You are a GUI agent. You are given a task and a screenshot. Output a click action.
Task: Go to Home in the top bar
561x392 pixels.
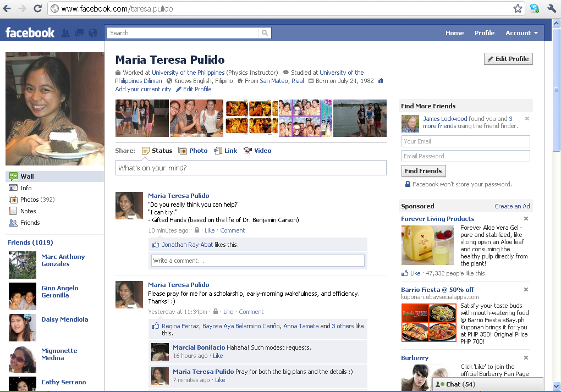point(454,33)
